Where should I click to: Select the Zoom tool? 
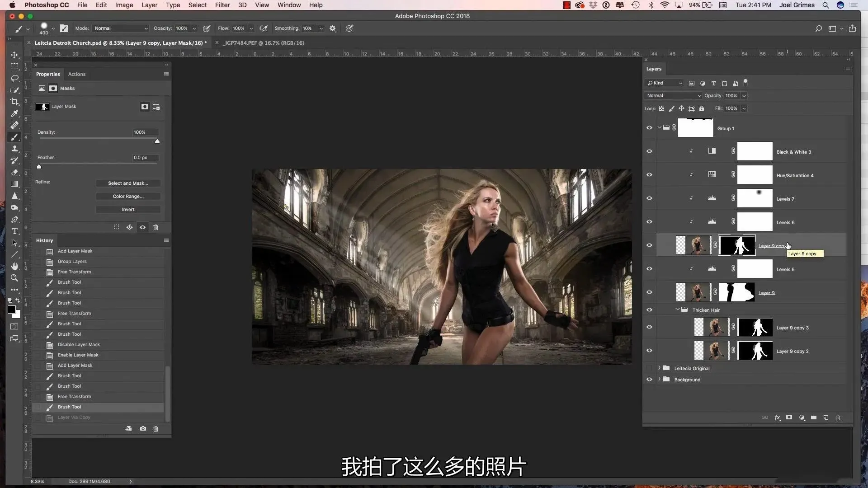tap(14, 278)
